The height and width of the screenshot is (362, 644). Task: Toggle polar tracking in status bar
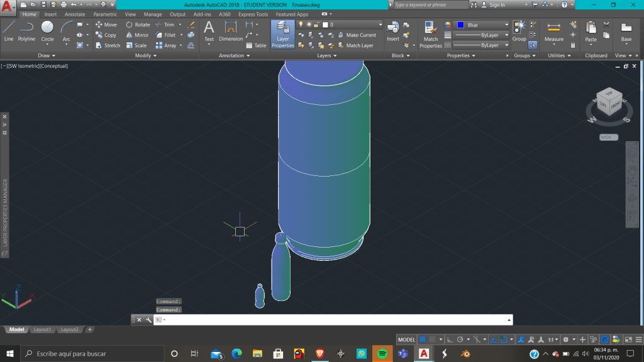pyautogui.click(x=460, y=339)
